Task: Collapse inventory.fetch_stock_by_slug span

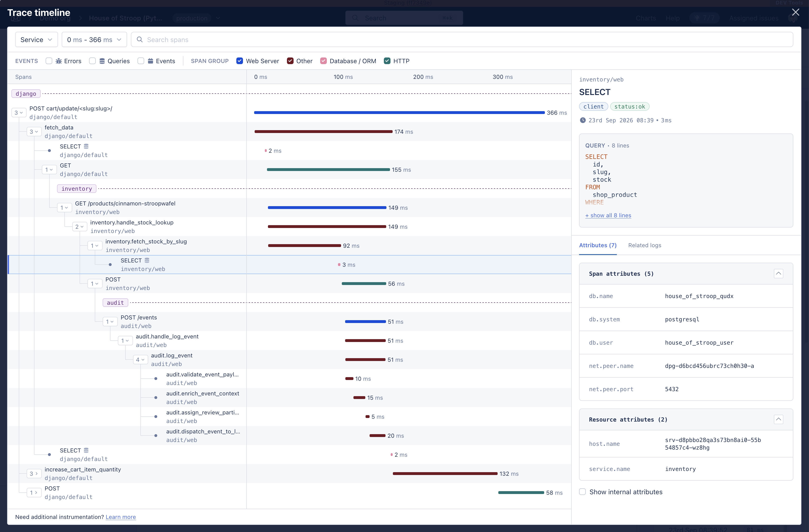Action: tap(95, 246)
